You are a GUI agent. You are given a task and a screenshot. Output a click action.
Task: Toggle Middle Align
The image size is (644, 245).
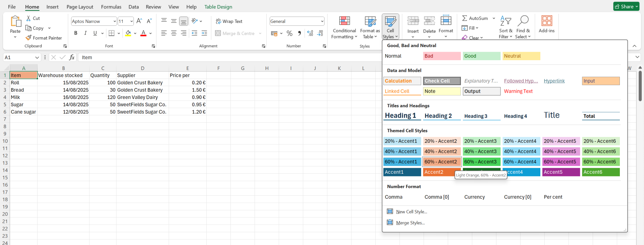[174, 21]
